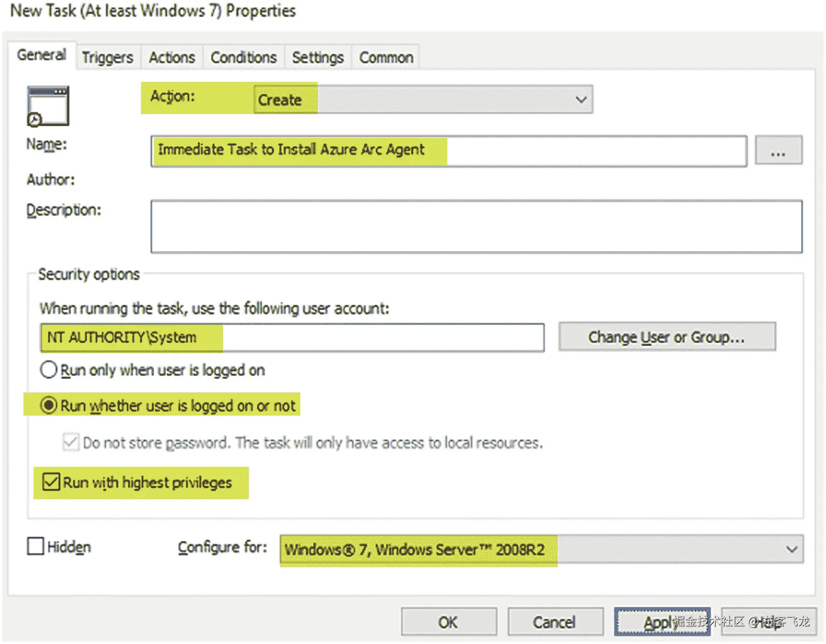Click the Action dropdown chevron arrow
The width and height of the screenshot is (826, 644).
pyautogui.click(x=581, y=100)
